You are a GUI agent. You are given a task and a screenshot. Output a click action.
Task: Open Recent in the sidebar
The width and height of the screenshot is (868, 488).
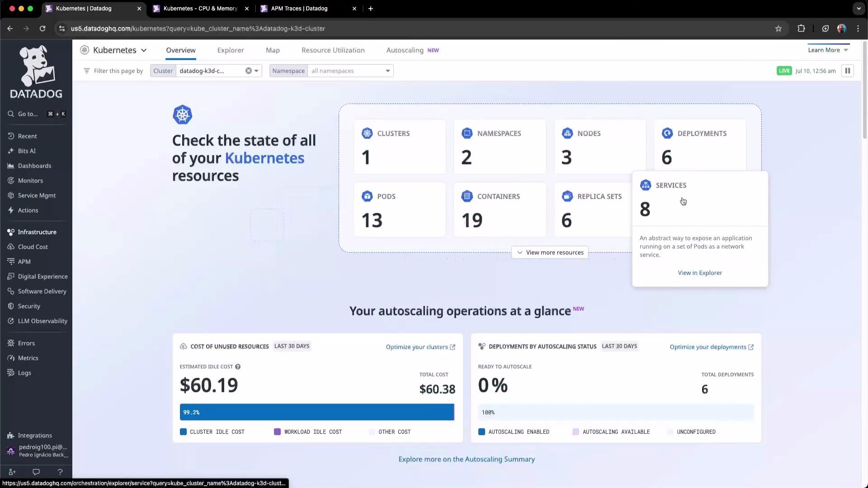click(27, 136)
